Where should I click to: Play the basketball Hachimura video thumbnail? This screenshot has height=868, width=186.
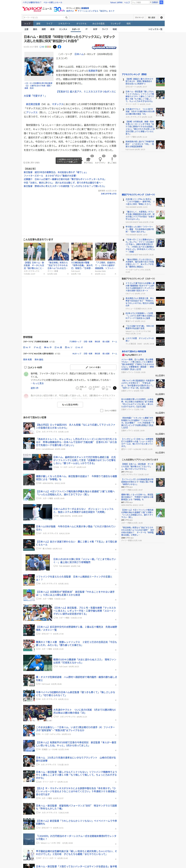tap(160, 341)
